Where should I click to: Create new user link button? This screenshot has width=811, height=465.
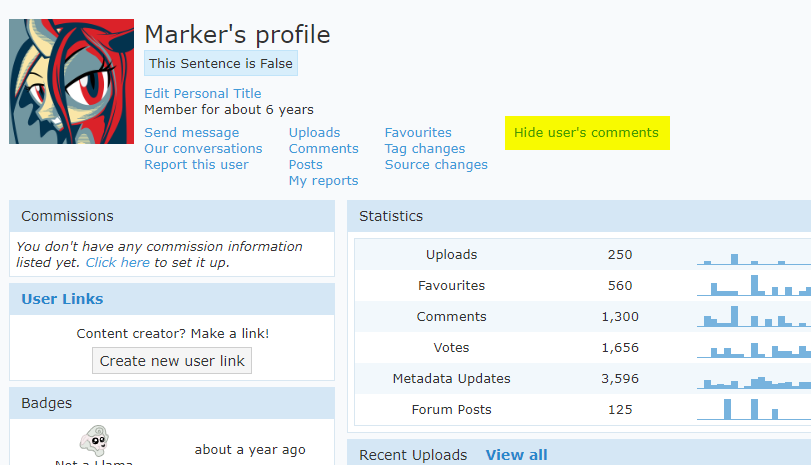tap(172, 361)
